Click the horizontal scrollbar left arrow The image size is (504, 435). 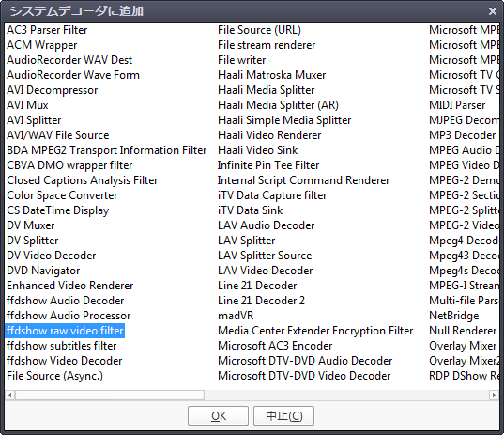coord(10,395)
